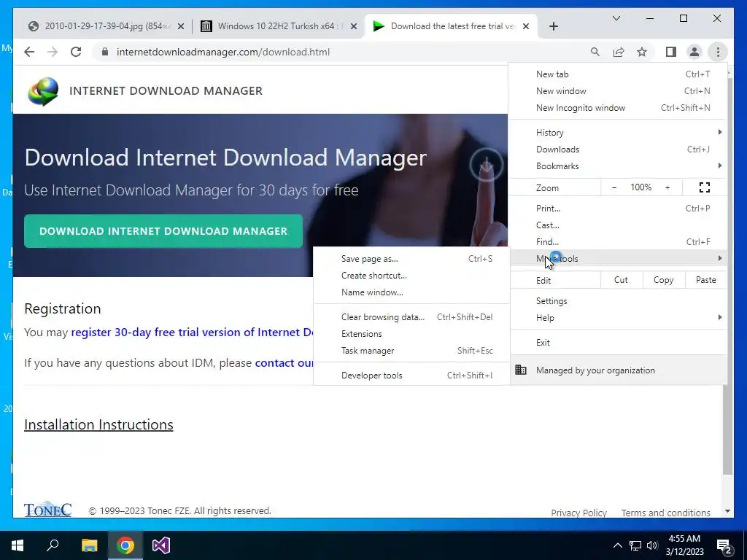Decrease zoom with the minus button
Screen dimensions: 747x560
pos(614,187)
